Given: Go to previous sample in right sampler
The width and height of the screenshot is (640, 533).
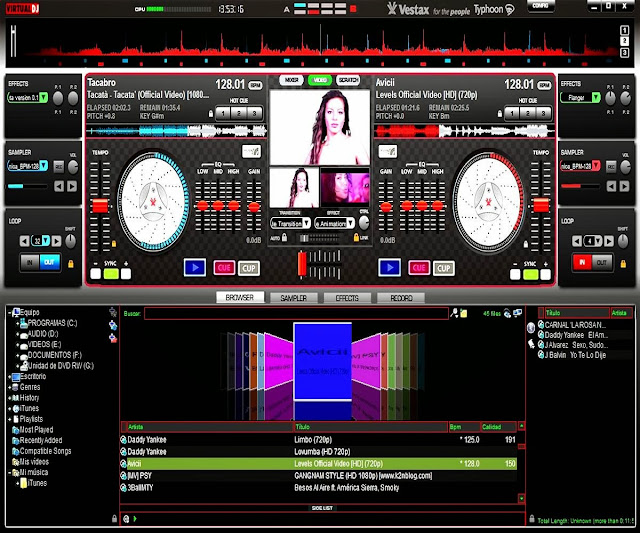Looking at the screenshot, I should pyautogui.click(x=611, y=187).
